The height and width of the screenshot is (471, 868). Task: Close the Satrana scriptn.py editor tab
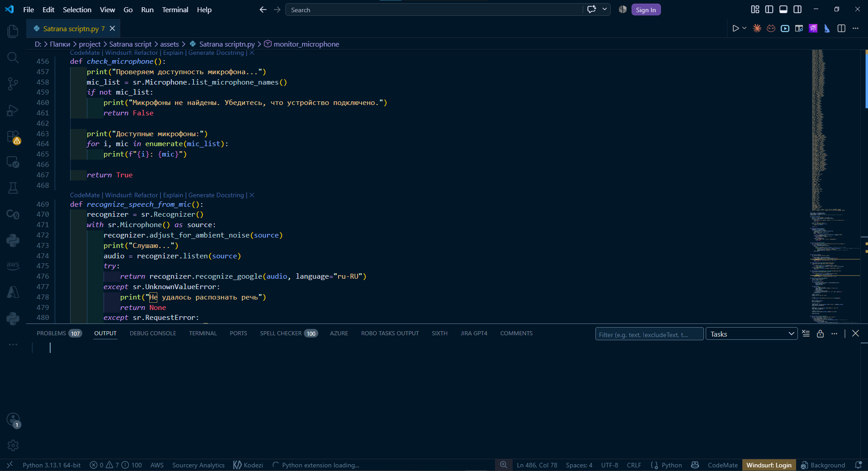pyautogui.click(x=113, y=29)
